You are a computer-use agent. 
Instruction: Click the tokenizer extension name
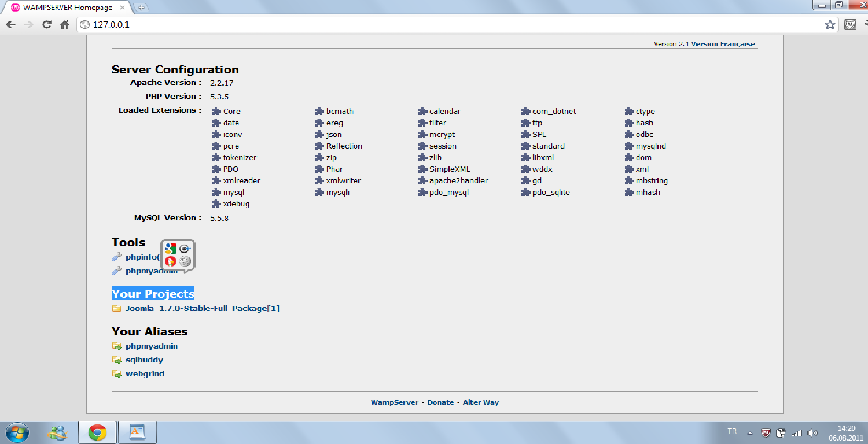tap(240, 158)
